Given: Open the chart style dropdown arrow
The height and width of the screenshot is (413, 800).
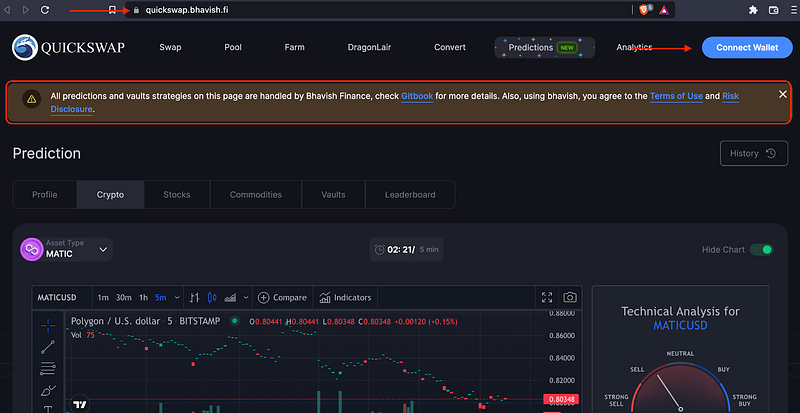Looking at the screenshot, I should click(246, 298).
